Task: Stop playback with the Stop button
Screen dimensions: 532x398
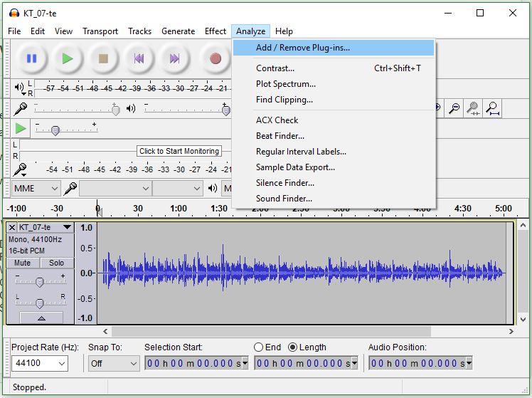Action: coord(103,59)
